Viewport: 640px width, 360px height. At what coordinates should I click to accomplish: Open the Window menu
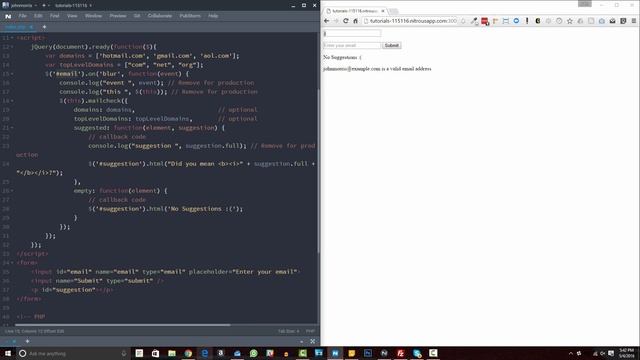[x=93, y=16]
